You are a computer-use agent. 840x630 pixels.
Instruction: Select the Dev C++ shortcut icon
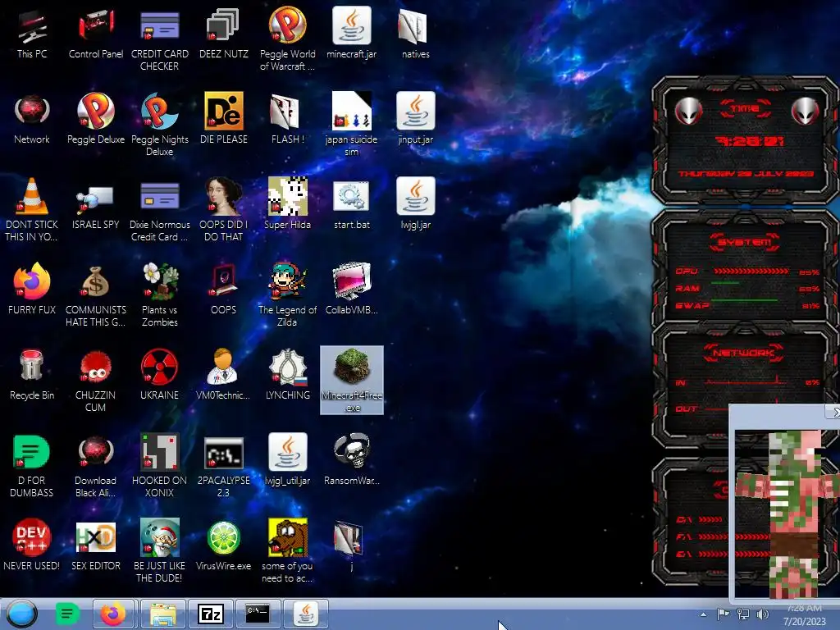click(x=32, y=537)
